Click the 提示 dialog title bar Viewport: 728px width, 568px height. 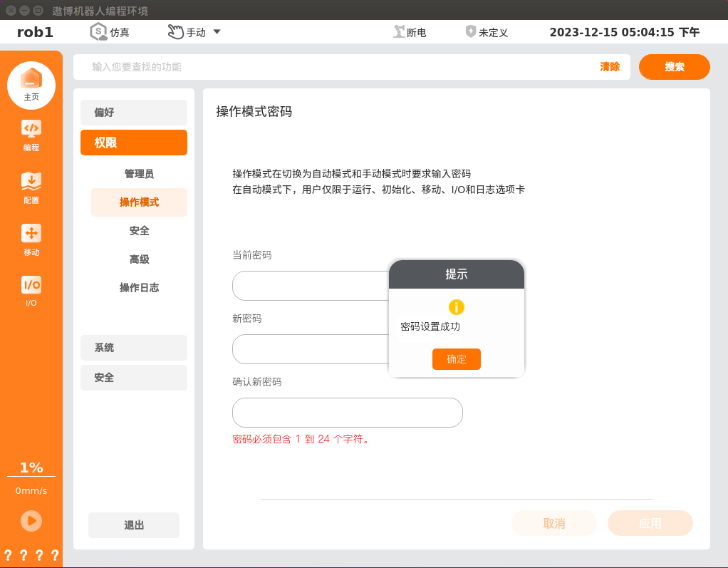tap(457, 274)
